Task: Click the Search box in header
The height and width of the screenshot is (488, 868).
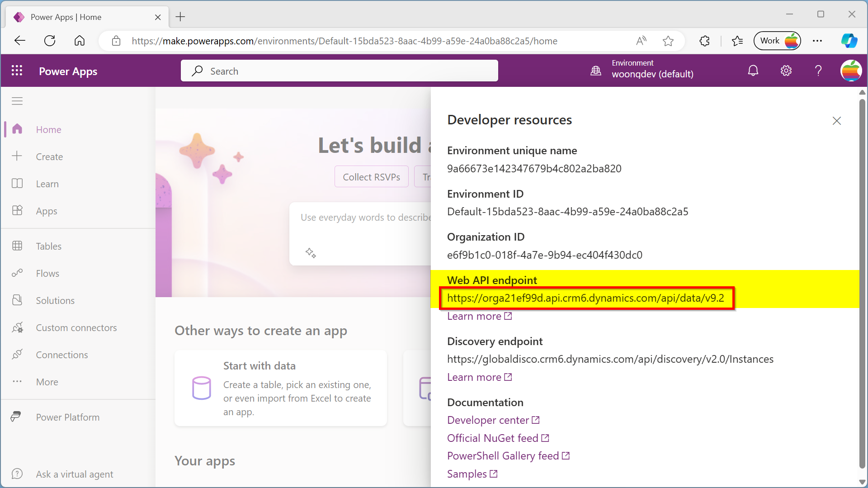Action: point(340,71)
